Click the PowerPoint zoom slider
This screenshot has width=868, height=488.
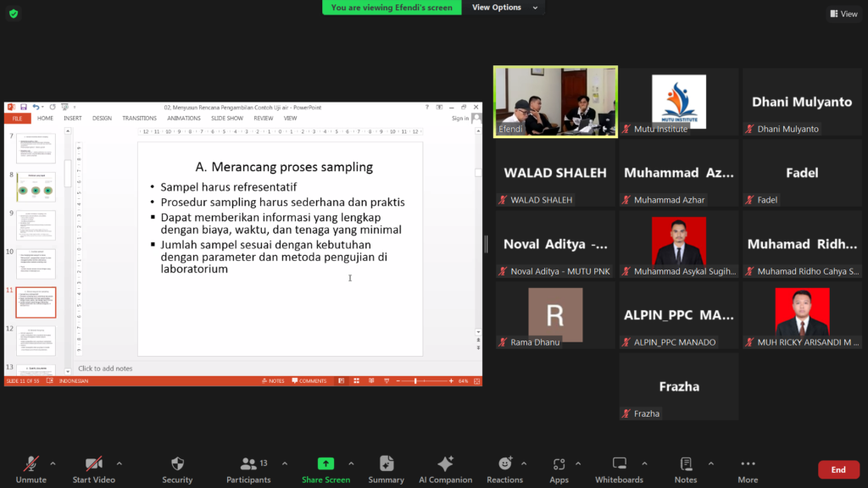416,381
